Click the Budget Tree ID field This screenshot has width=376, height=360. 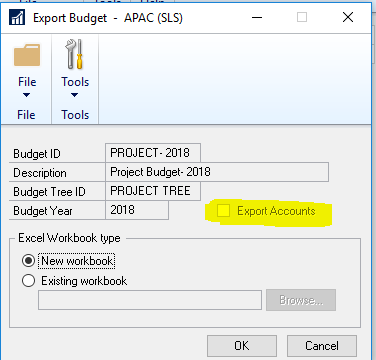click(x=153, y=191)
